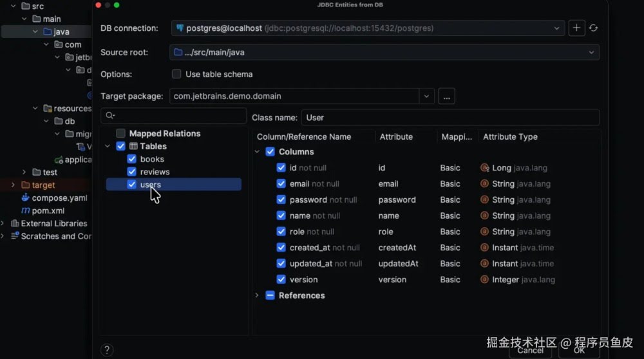
Task: Check the Mapped Relations checkbox
Action: click(x=120, y=133)
